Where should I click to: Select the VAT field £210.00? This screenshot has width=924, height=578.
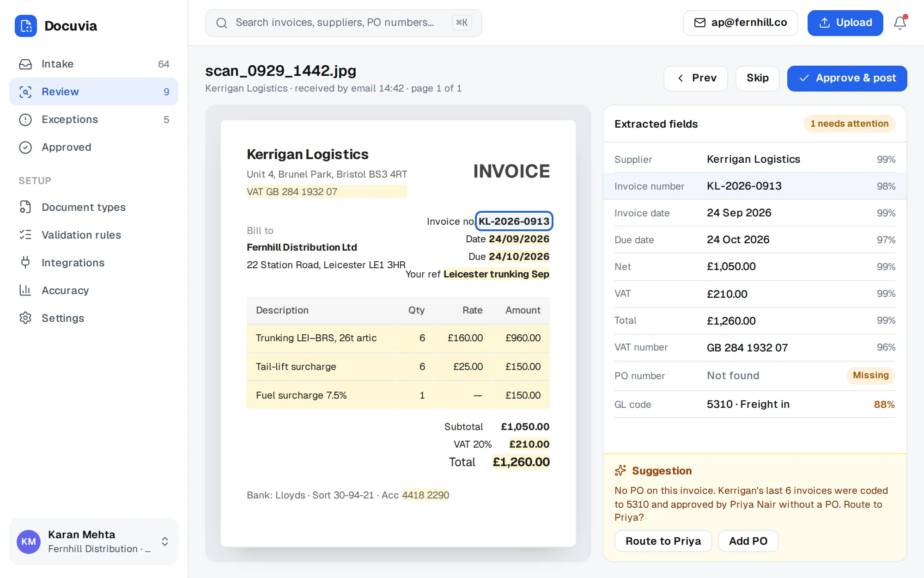tap(754, 294)
